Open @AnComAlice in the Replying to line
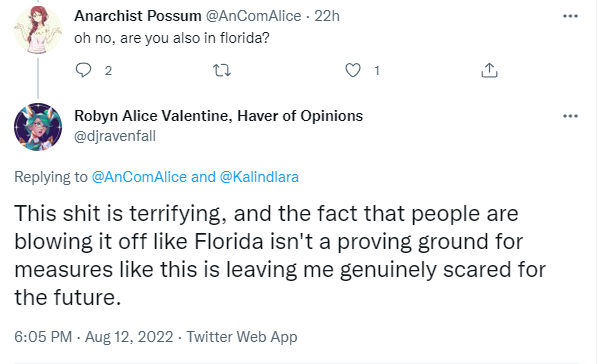Screen dimensions: 598x364 pos(139,177)
